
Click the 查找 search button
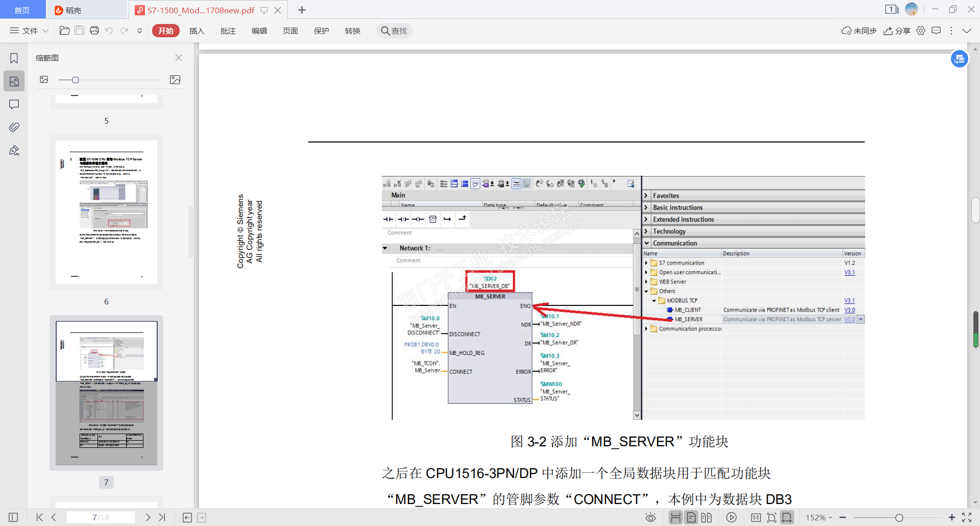coord(394,31)
